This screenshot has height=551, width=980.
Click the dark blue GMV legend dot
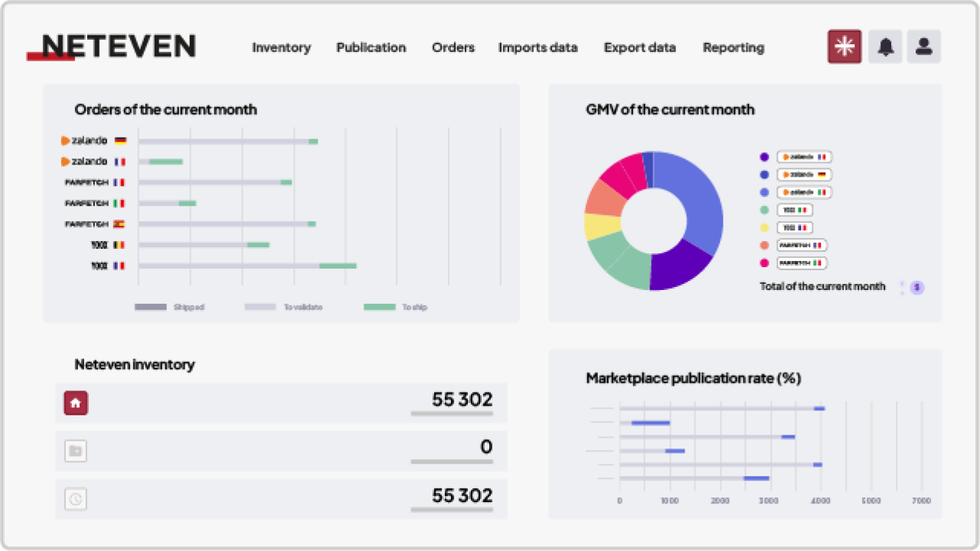click(x=764, y=174)
